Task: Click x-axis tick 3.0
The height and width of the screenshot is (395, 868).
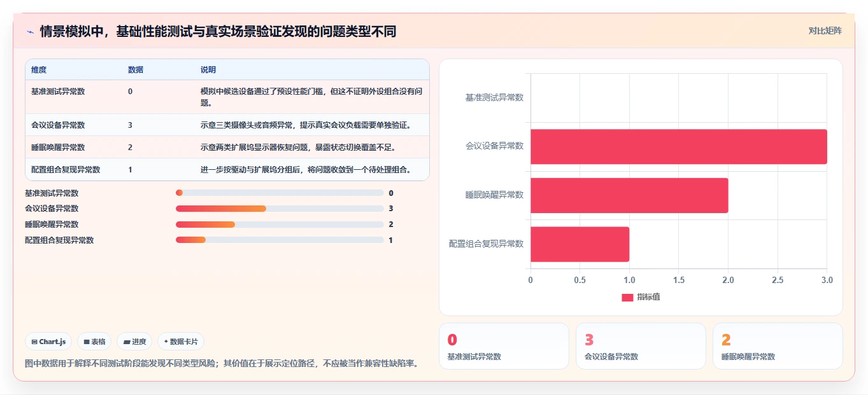Action: pyautogui.click(x=827, y=280)
